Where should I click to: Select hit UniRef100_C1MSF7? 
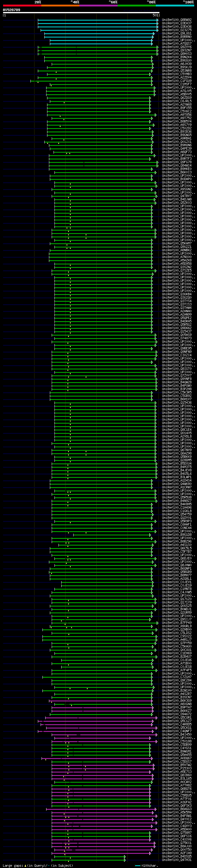click(177, 84)
